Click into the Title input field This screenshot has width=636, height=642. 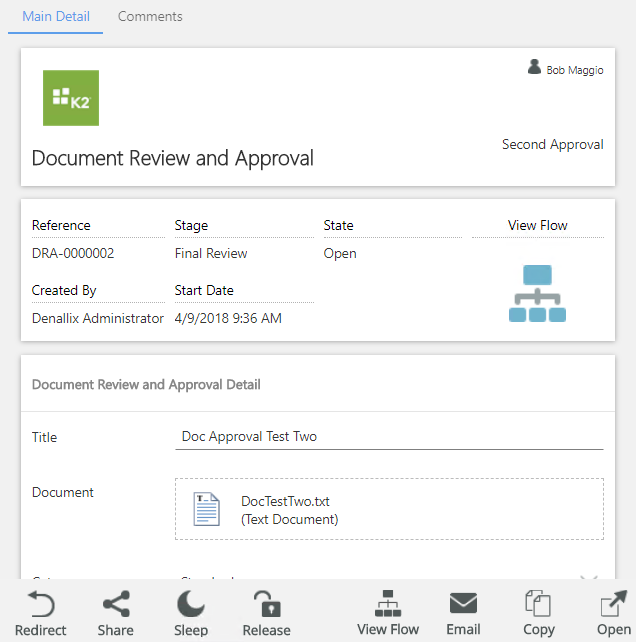(x=389, y=437)
